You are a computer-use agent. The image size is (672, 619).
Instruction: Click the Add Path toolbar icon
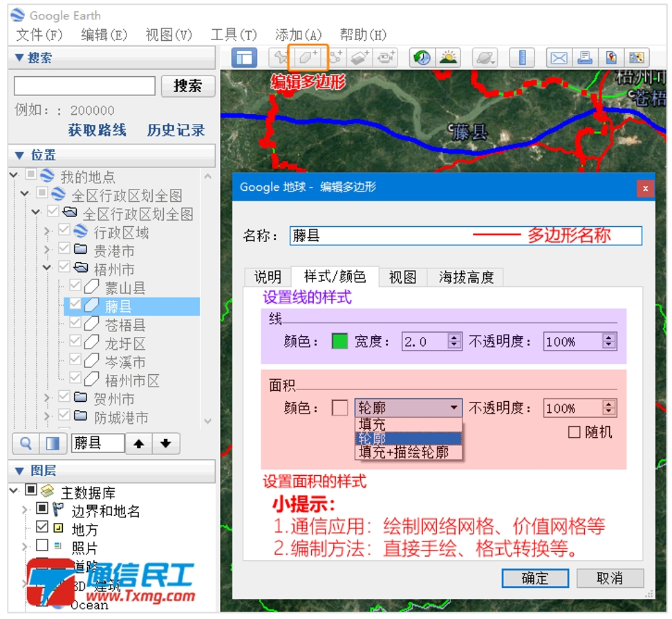337,57
